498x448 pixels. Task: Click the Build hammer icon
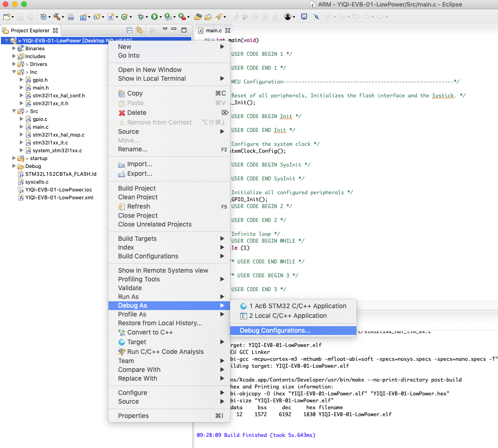(x=57, y=17)
